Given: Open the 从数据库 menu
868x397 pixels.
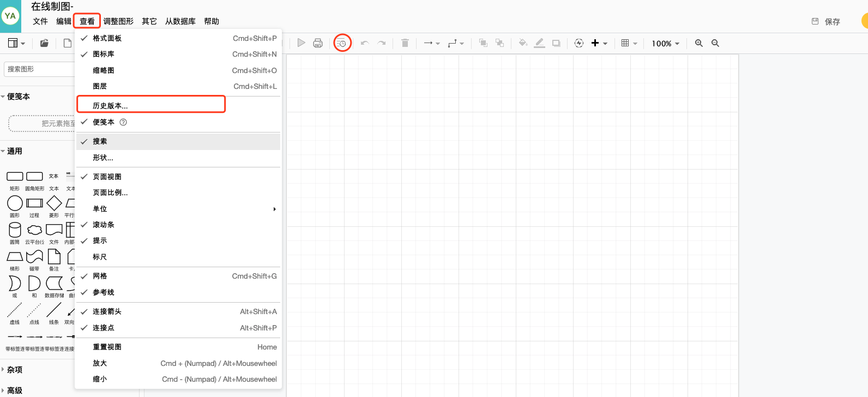Looking at the screenshot, I should [x=180, y=21].
